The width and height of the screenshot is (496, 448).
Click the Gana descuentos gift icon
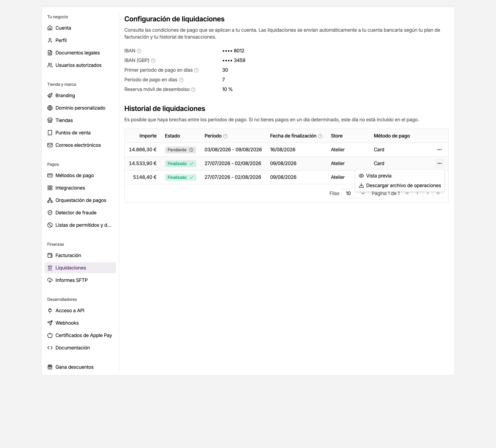pyautogui.click(x=50, y=367)
